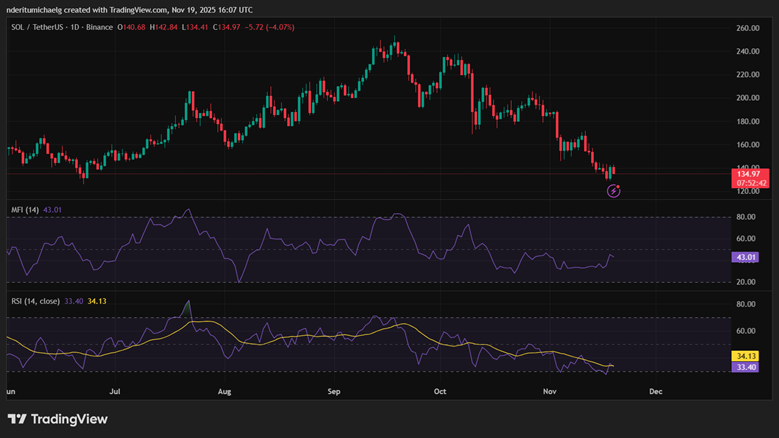This screenshot has width=779, height=438.
Task: Click the 260.00 price scale label
Action: (x=749, y=27)
